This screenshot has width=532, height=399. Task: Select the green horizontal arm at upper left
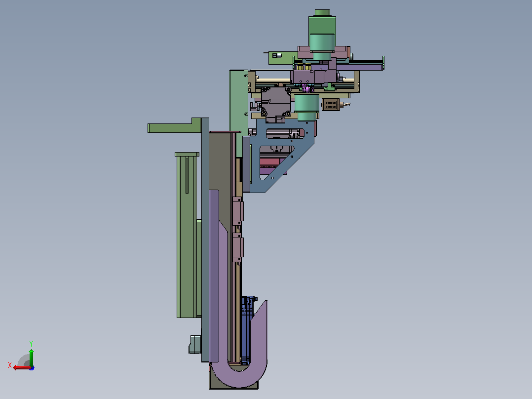pyautogui.click(x=174, y=126)
